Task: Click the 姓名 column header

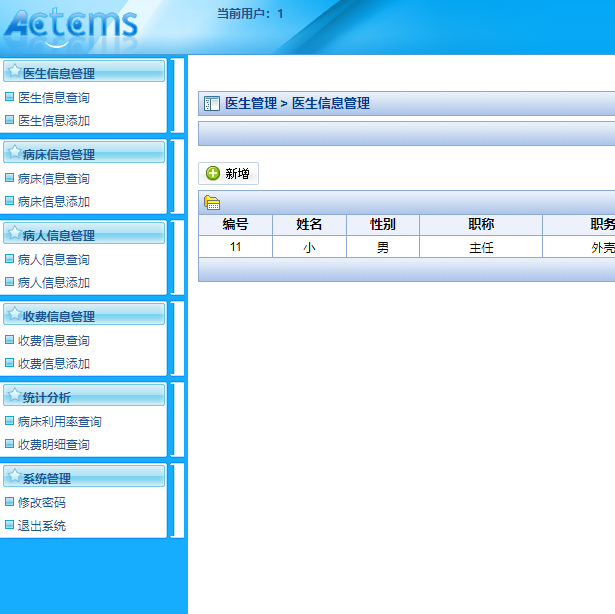Action: tap(309, 224)
